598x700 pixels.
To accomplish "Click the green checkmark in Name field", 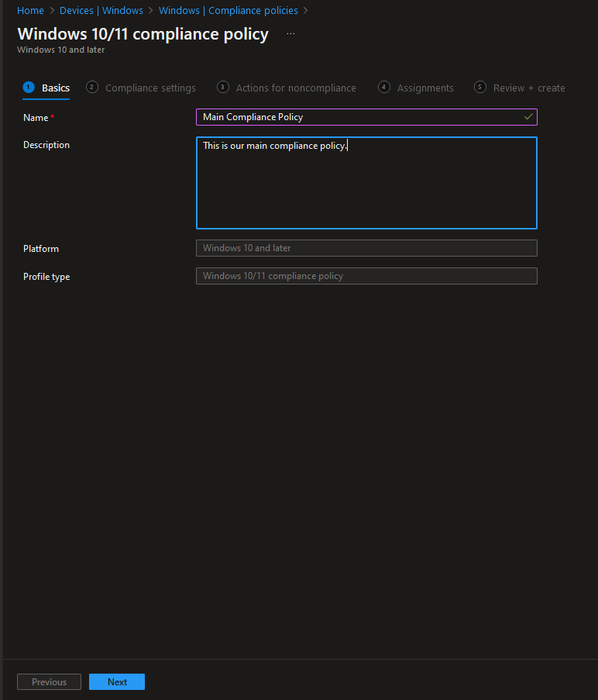I will point(528,117).
